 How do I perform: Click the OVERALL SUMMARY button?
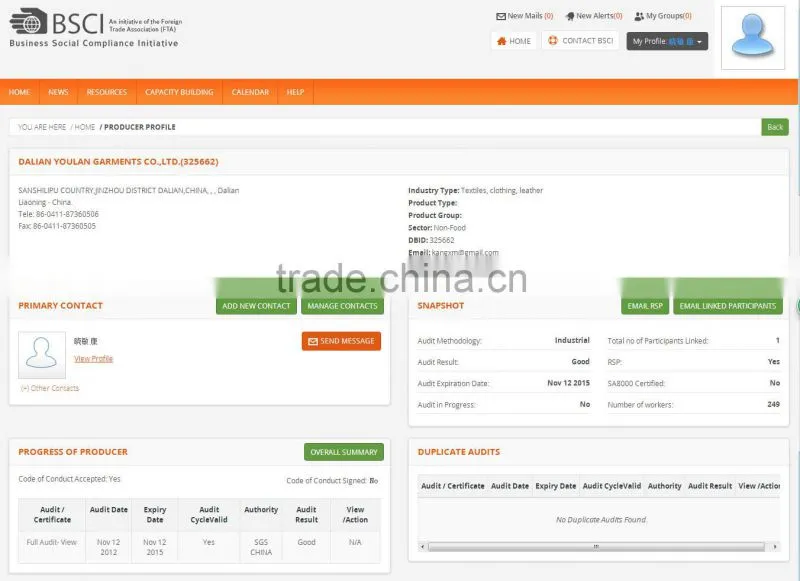click(344, 452)
